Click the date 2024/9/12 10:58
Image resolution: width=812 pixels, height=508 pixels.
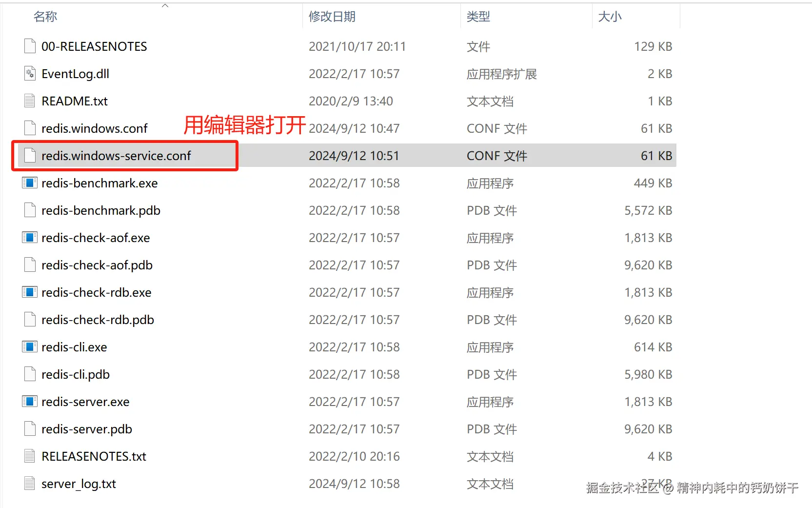point(354,484)
